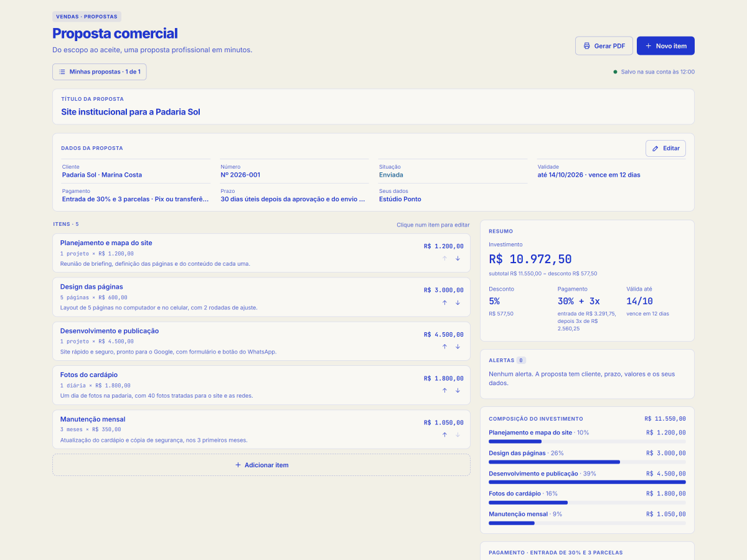This screenshot has width=747, height=560.
Task: Move Fotos do cardápio item down
Action: (x=458, y=391)
